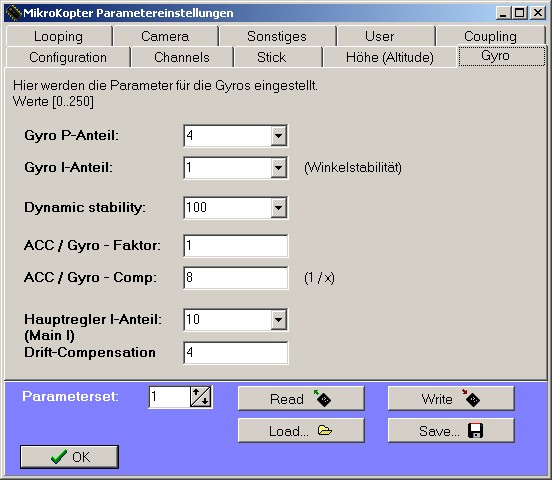Image resolution: width=552 pixels, height=480 pixels.
Task: Read parameters from the MikroKopter
Action: click(301, 398)
